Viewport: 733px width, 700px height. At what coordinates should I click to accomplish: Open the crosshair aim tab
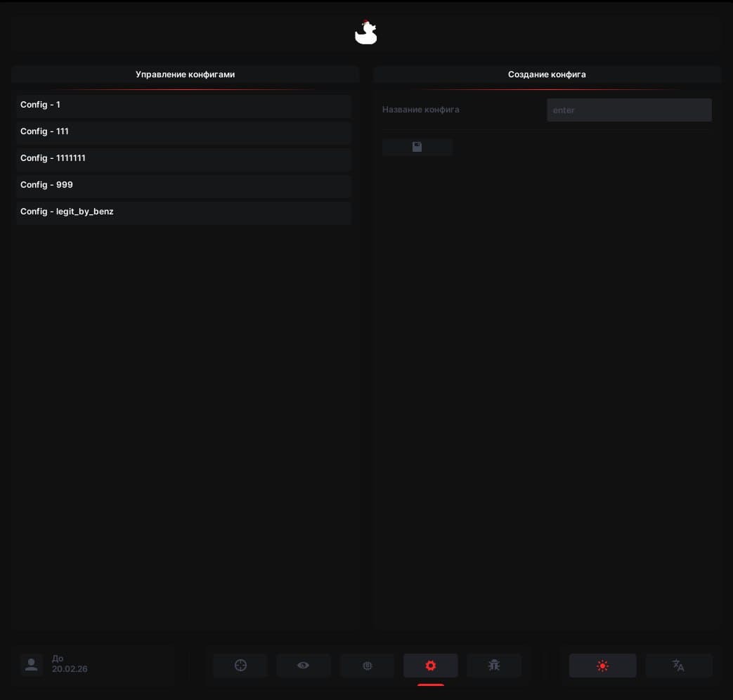coord(240,665)
